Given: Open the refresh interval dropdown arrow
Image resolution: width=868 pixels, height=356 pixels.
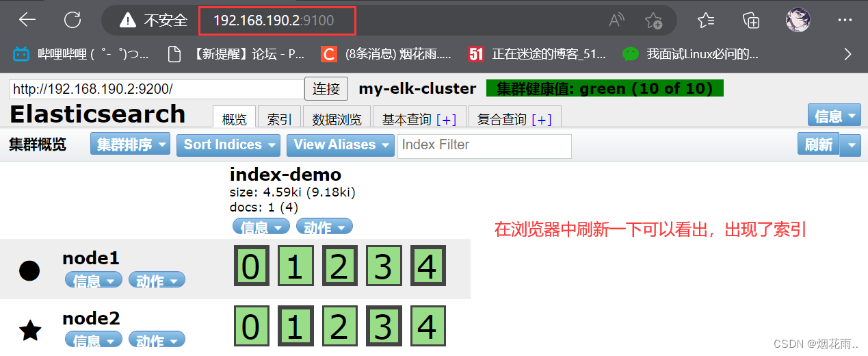Looking at the screenshot, I should point(851,145).
